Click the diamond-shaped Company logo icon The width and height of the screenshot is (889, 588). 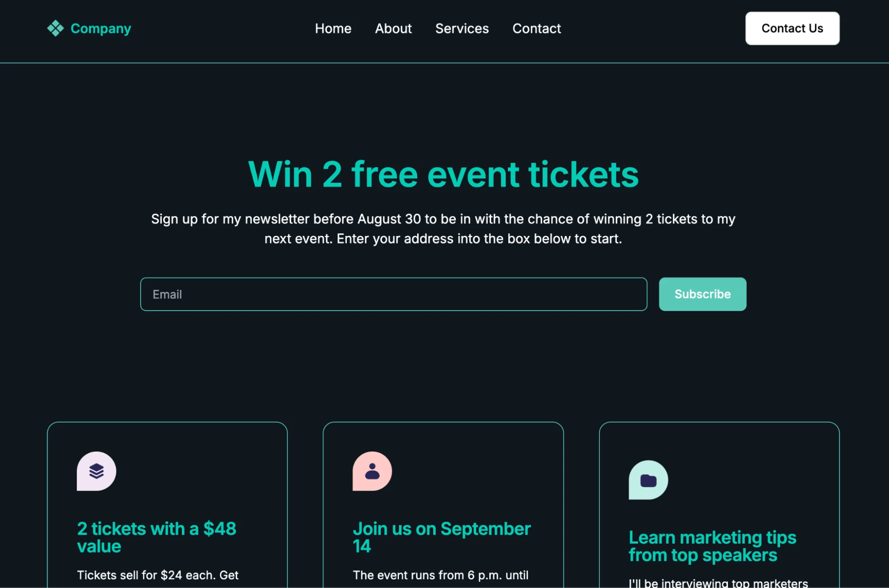tap(56, 28)
